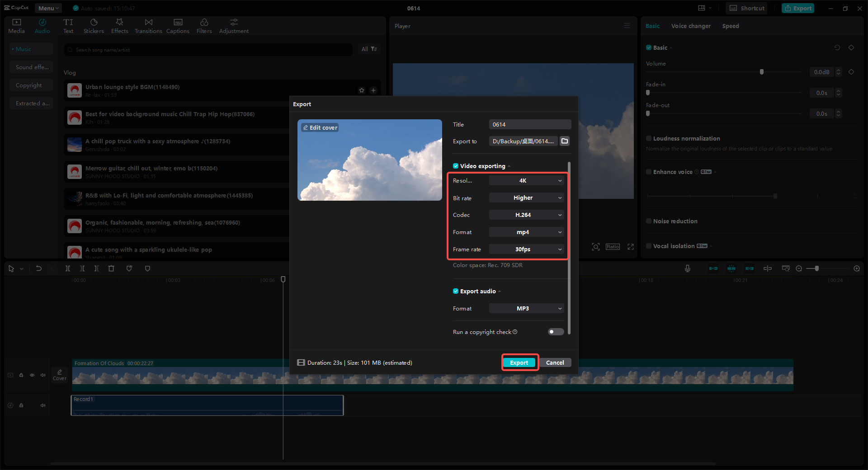Viewport: 868px width, 470px height.
Task: Open the Effects panel
Action: pos(119,25)
